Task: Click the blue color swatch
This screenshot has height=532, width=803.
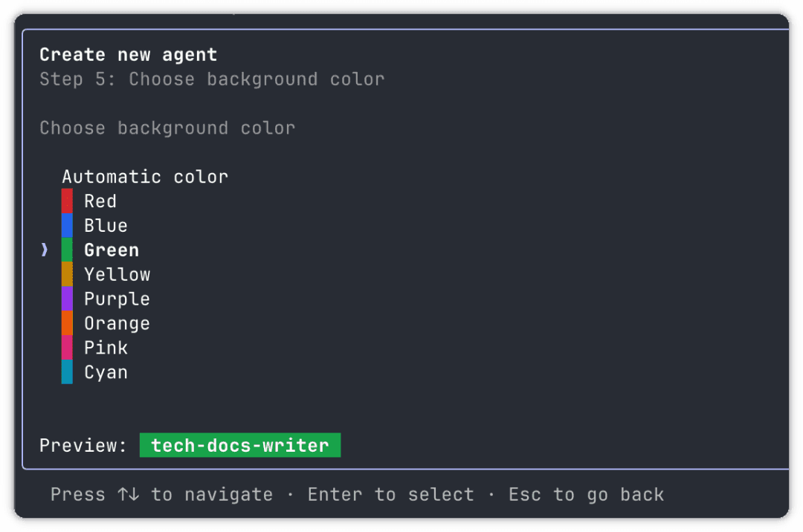Action: pos(67,226)
